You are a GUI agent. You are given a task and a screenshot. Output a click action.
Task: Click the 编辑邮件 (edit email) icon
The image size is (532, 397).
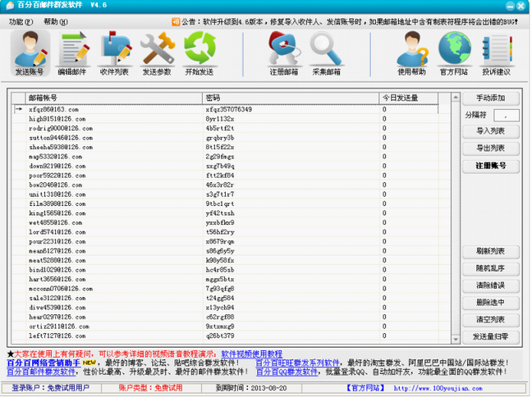point(72,53)
